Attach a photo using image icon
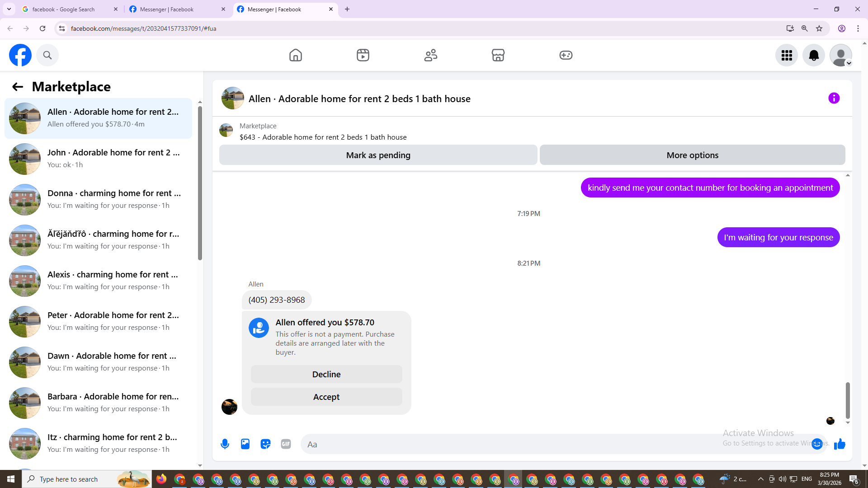Viewport: 868px width, 488px height. point(245,444)
